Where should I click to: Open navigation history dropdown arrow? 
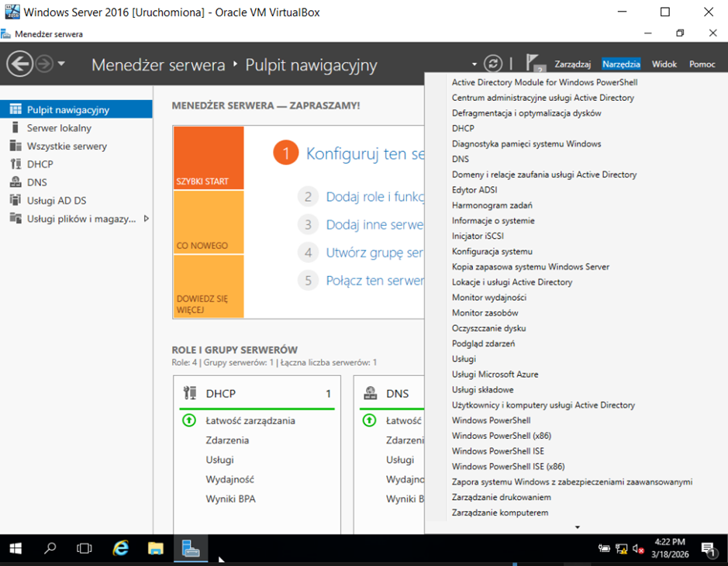61,64
